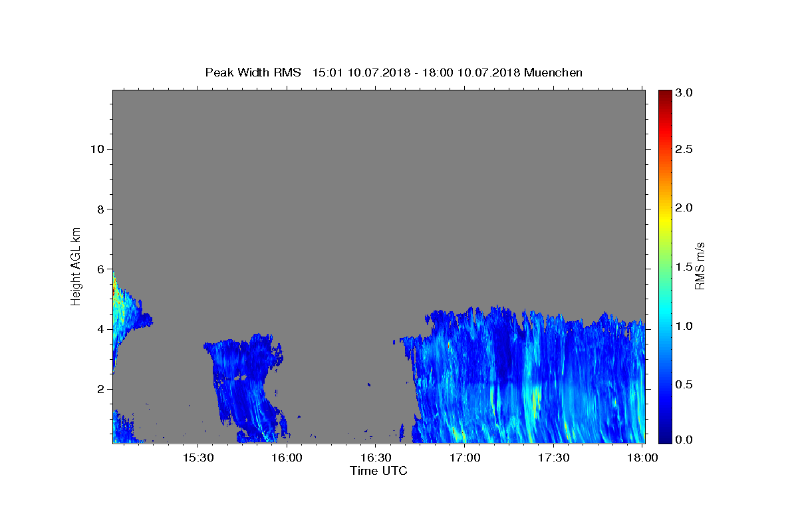Click the colorbar label '1.5'
This screenshot has width=798, height=532.
pyautogui.click(x=683, y=267)
